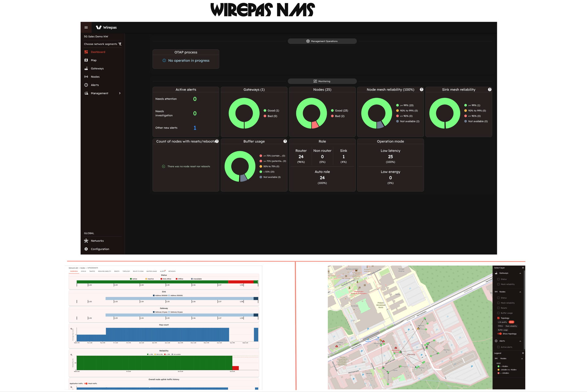Click help icon on Sink mesh reliability
Image resolution: width=587 pixels, height=392 pixels.
click(489, 90)
